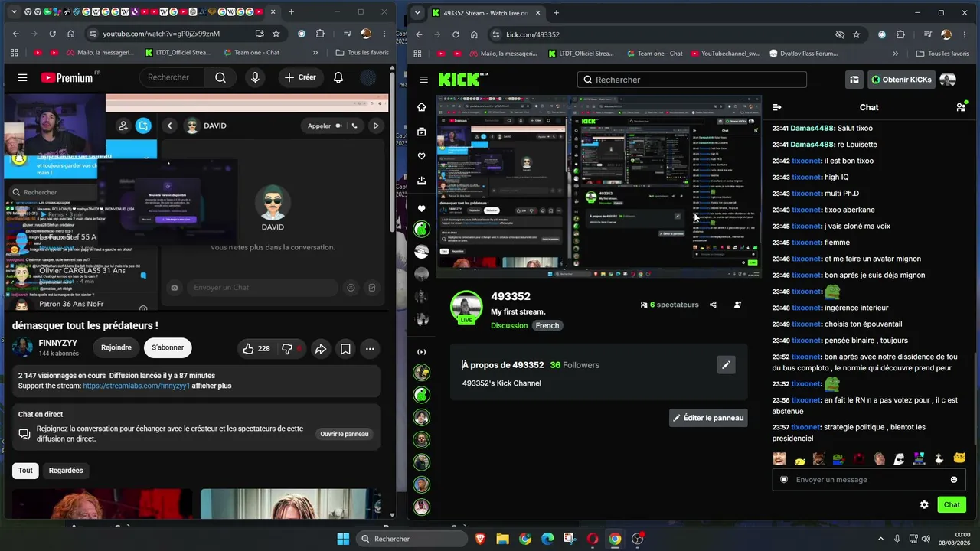This screenshot has height=551, width=980.
Task: Reload the Kick browser window
Action: 456,34
